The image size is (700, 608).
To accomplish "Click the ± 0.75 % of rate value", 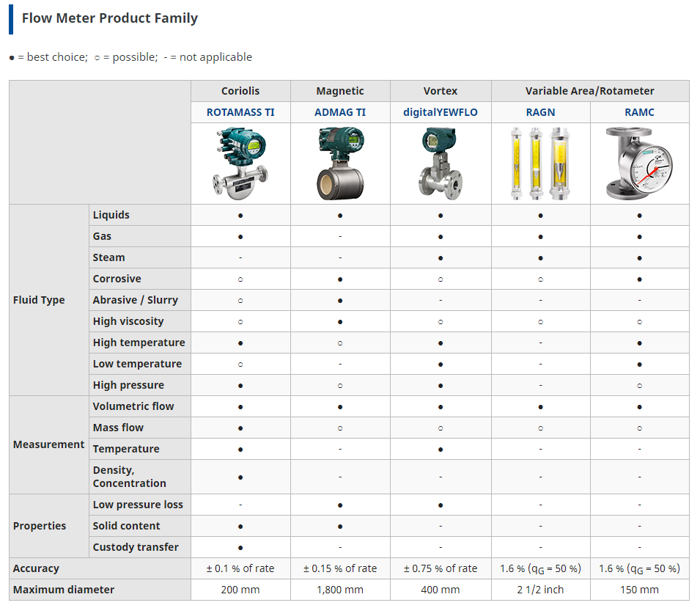I will pyautogui.click(x=441, y=568).
